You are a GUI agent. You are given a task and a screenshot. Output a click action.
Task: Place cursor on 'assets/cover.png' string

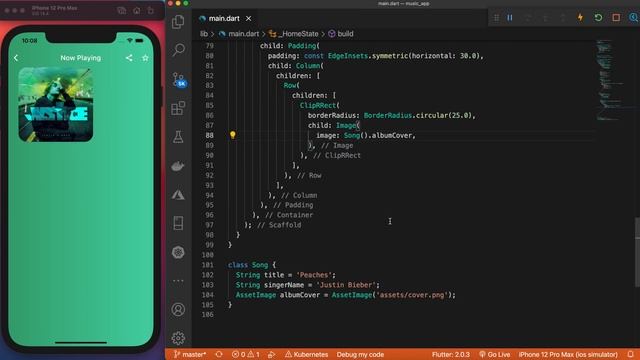click(412, 295)
